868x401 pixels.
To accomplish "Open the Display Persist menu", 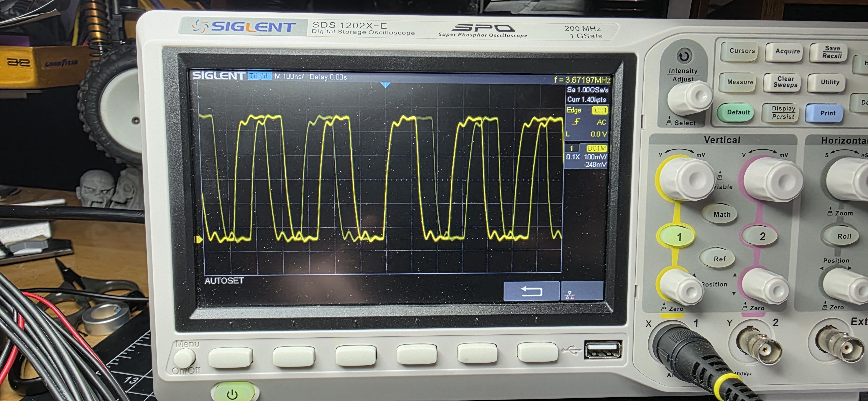I will pyautogui.click(x=783, y=113).
